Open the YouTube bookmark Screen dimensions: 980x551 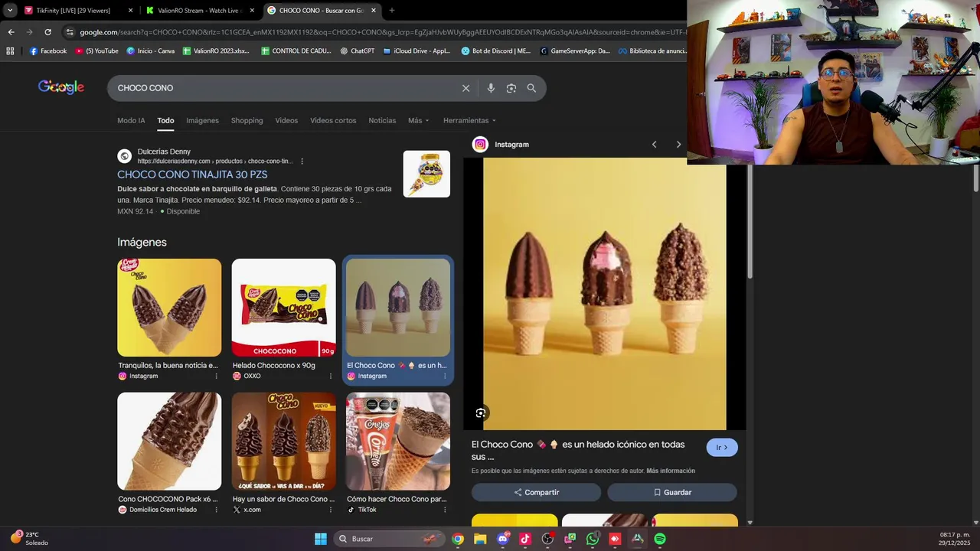coord(96,51)
